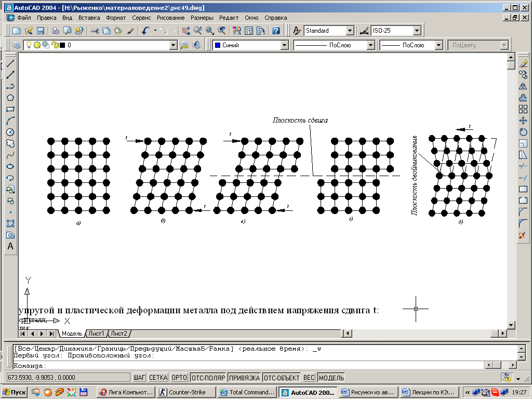Open the ISO-25 dimension style dropdown

click(x=417, y=31)
